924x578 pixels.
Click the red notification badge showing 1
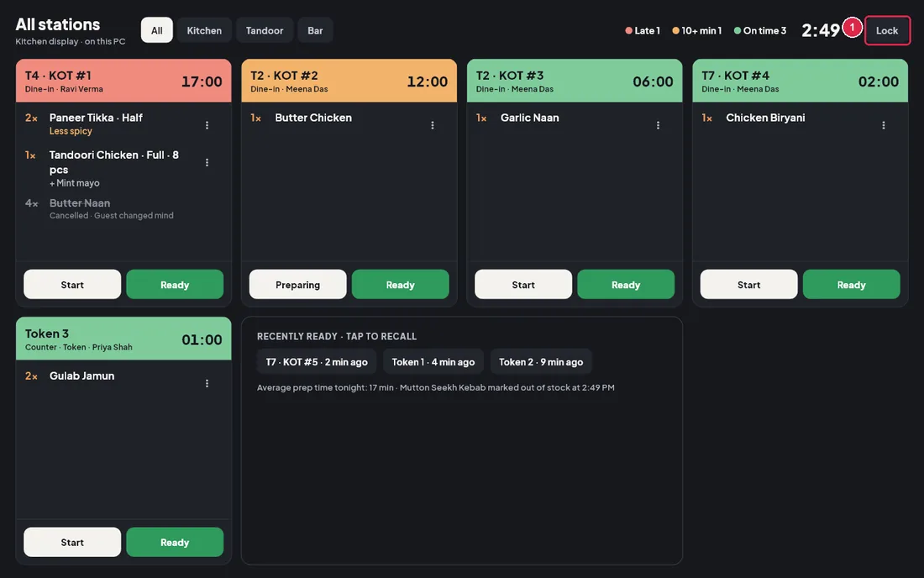click(x=852, y=27)
